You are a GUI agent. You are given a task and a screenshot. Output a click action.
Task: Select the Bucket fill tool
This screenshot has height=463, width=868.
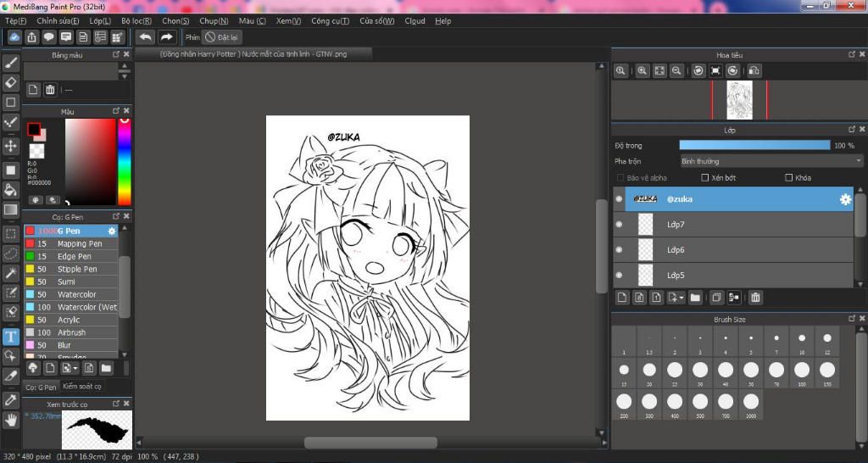pyautogui.click(x=11, y=190)
